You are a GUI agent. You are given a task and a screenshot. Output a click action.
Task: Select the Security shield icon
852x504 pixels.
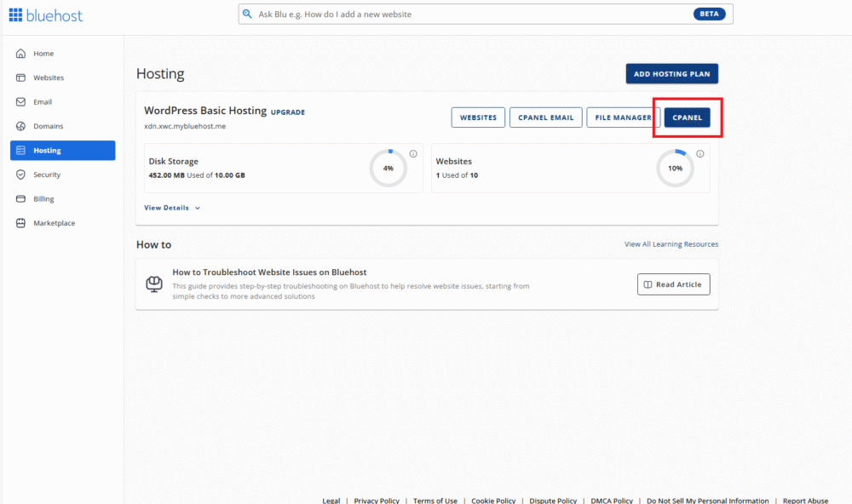pyautogui.click(x=20, y=174)
